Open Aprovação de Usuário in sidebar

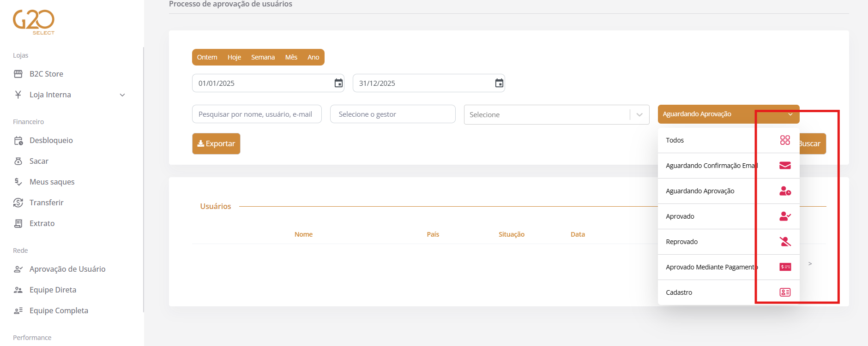coord(67,269)
